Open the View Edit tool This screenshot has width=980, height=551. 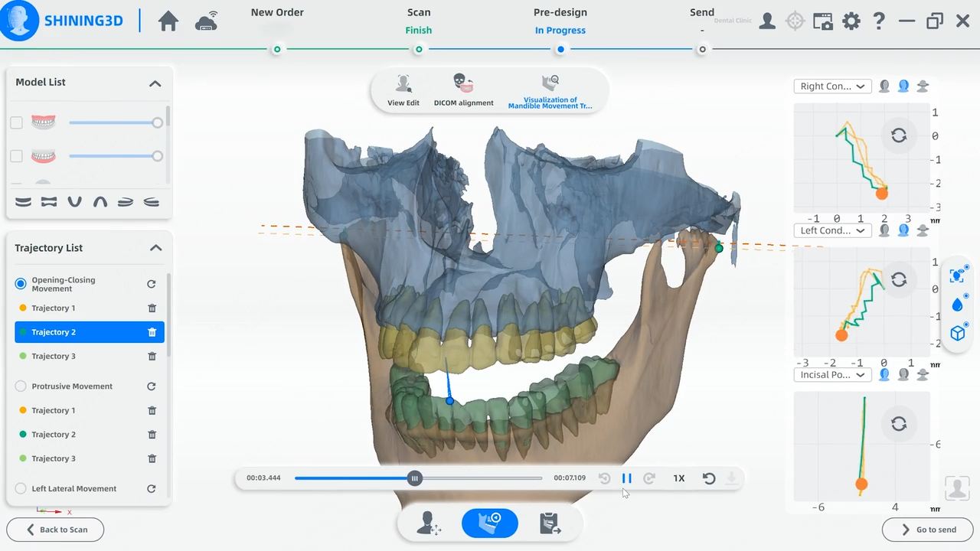point(403,90)
